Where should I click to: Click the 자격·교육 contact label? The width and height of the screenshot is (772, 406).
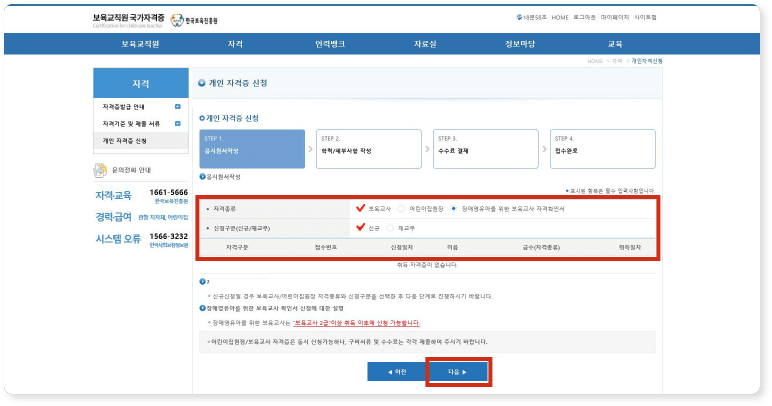114,195
